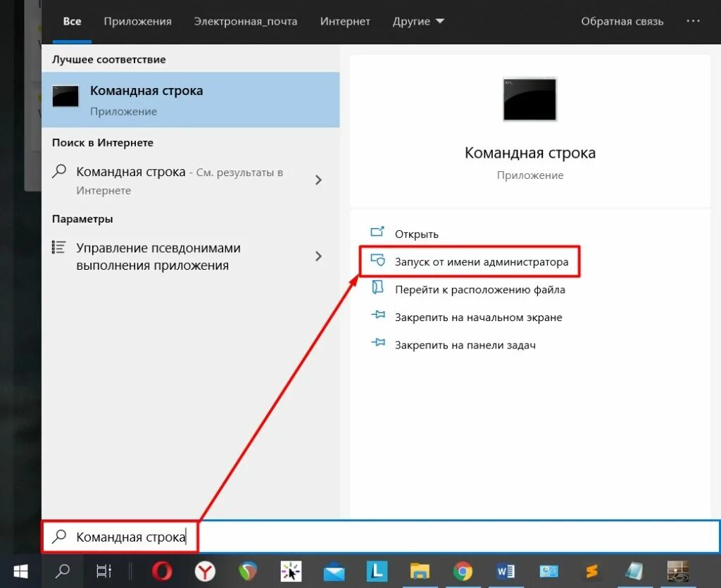Click 'Закрепить на начальном экране'
The height and width of the screenshot is (588, 721).
(478, 317)
